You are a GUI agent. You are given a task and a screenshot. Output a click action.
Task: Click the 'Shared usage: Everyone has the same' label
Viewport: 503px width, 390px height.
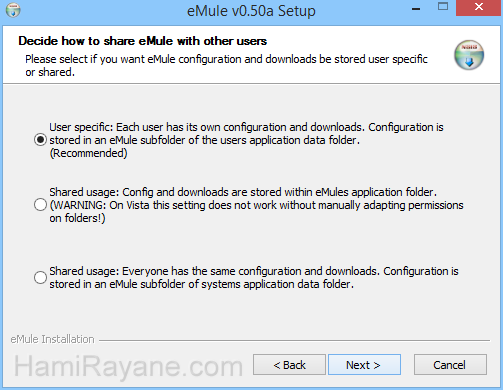[254, 277]
